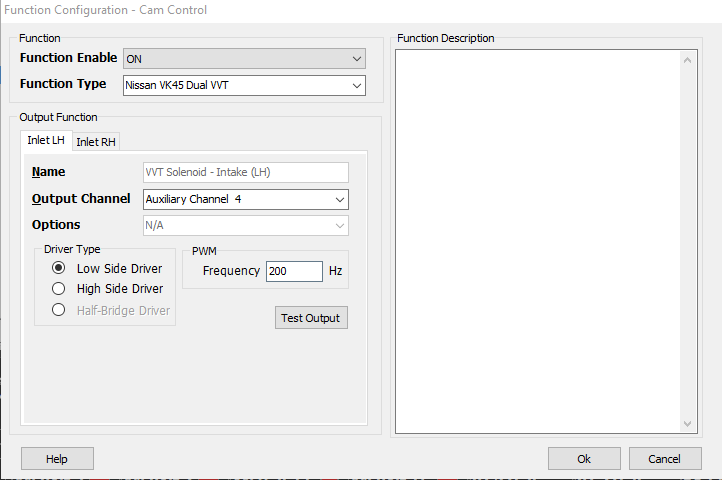Image resolution: width=722 pixels, height=480 pixels.
Task: Select the Low Side Driver option
Action: [x=59, y=268]
